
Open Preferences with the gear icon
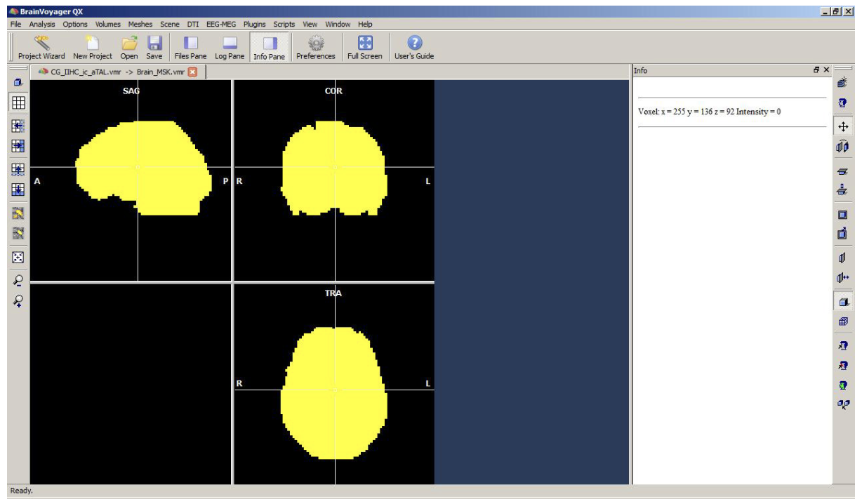point(316,48)
